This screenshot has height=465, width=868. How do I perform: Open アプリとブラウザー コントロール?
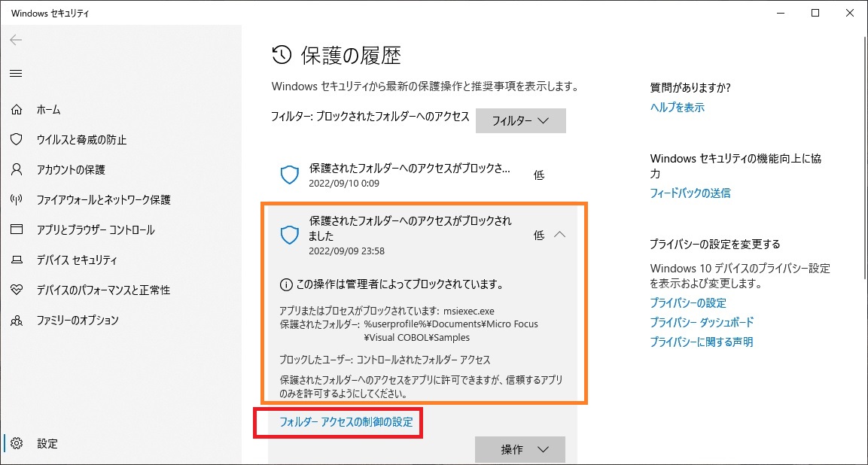coord(95,229)
